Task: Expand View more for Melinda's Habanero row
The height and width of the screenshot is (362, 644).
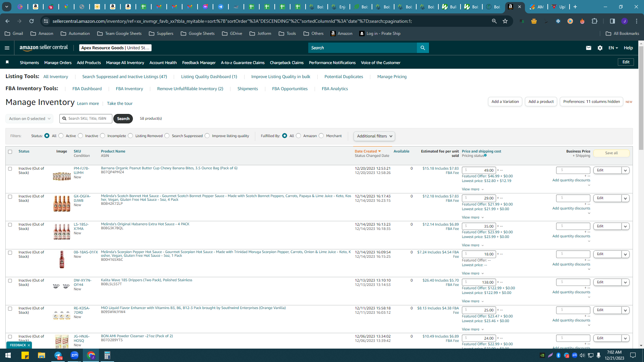Action: click(473, 245)
